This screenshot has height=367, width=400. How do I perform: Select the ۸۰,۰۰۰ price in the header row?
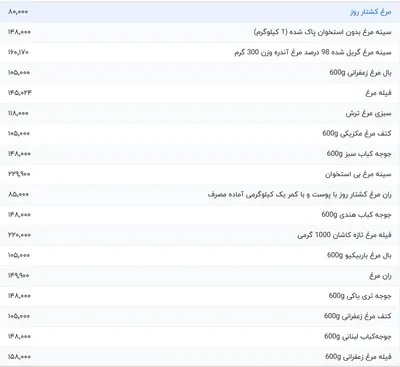click(x=18, y=12)
